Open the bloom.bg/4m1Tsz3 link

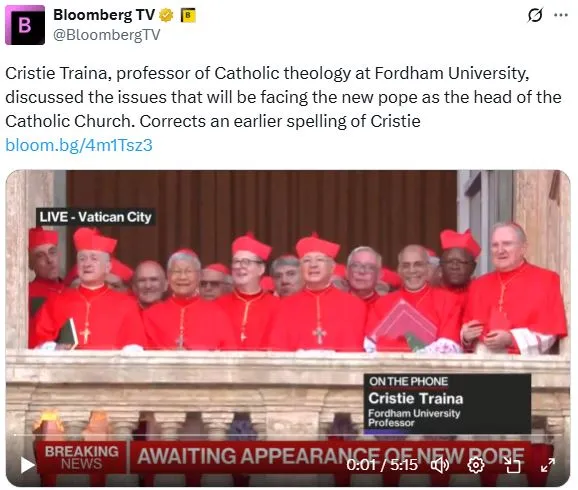tap(79, 145)
